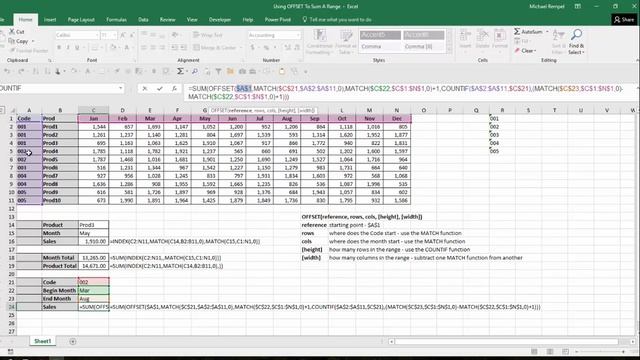The height and width of the screenshot is (360, 640).
Task: Apply the Fill Color bucket
Action: coord(113,48)
